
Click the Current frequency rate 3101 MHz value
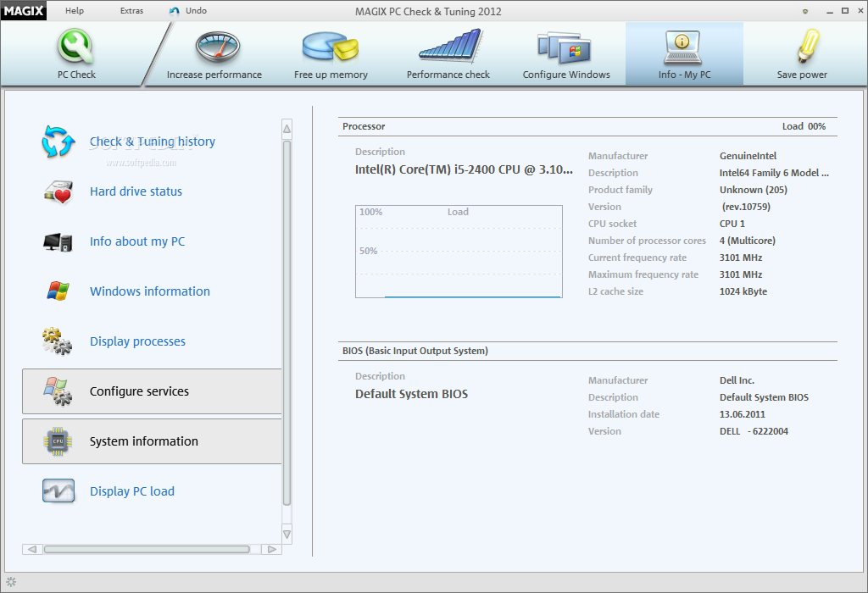point(741,258)
